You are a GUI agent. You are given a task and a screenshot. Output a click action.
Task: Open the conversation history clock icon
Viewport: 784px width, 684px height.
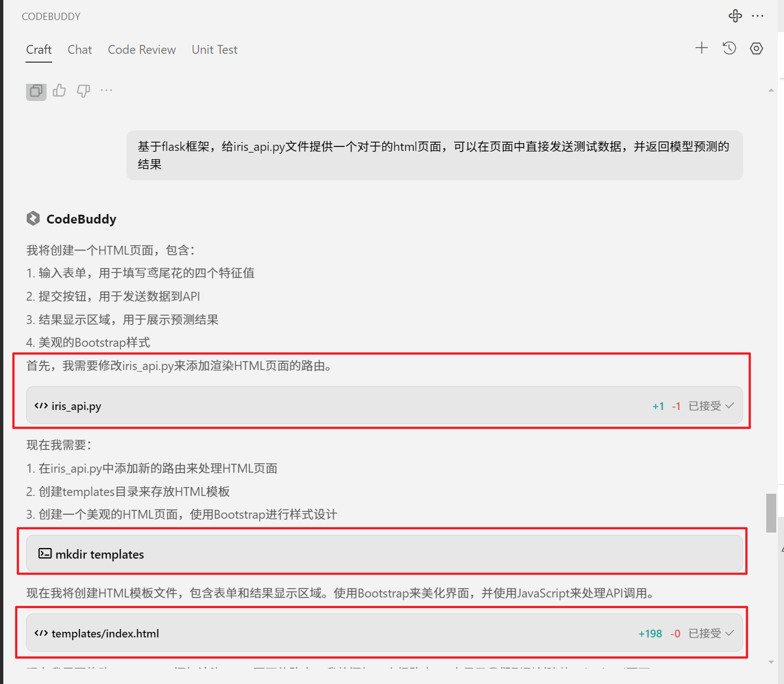(x=729, y=48)
